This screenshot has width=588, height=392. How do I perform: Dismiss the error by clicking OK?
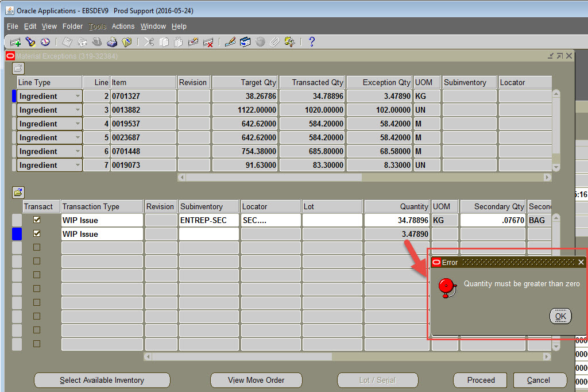click(560, 316)
